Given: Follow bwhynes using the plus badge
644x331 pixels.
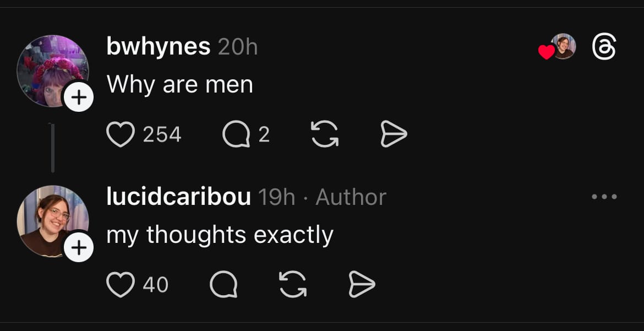Looking at the screenshot, I should pos(79,97).
